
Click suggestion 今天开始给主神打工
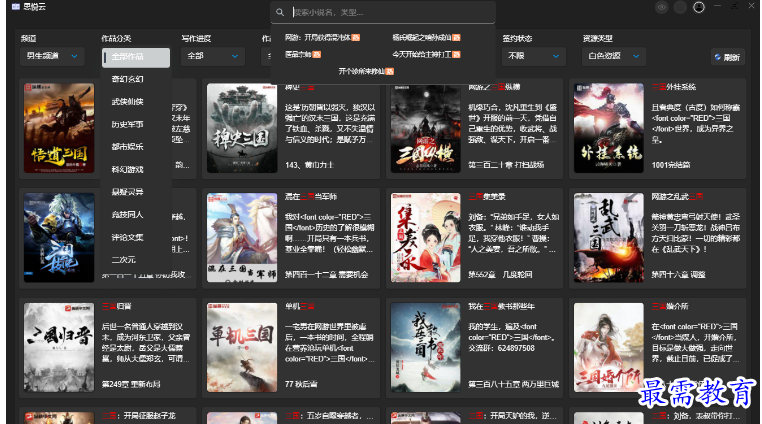[x=426, y=54]
